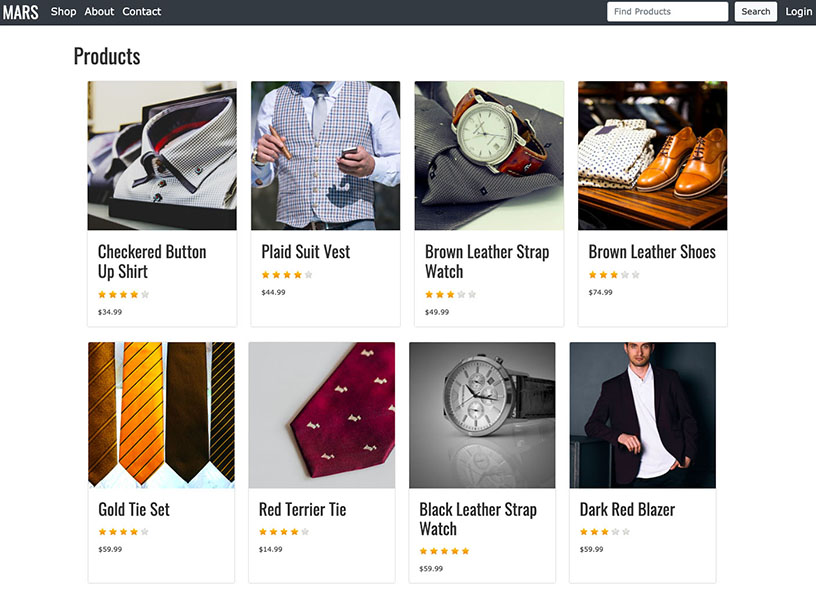Click the star rating under Dark Red Blazer
The image size is (816, 600).
click(x=605, y=532)
